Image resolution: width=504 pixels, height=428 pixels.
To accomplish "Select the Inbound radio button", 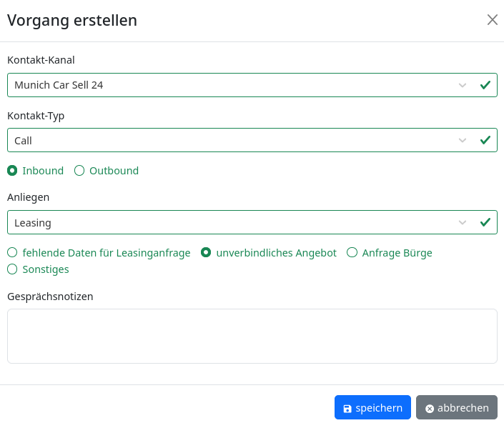I will (12, 171).
